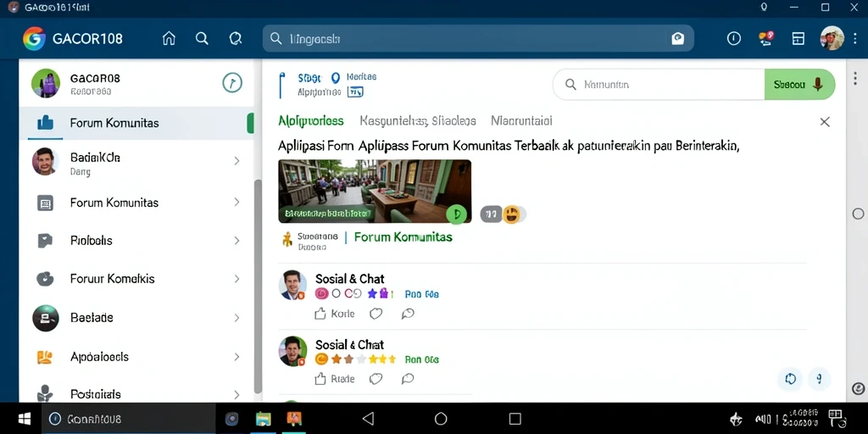Click the Android recents square in the taskbar
868x434 pixels.
(515, 419)
